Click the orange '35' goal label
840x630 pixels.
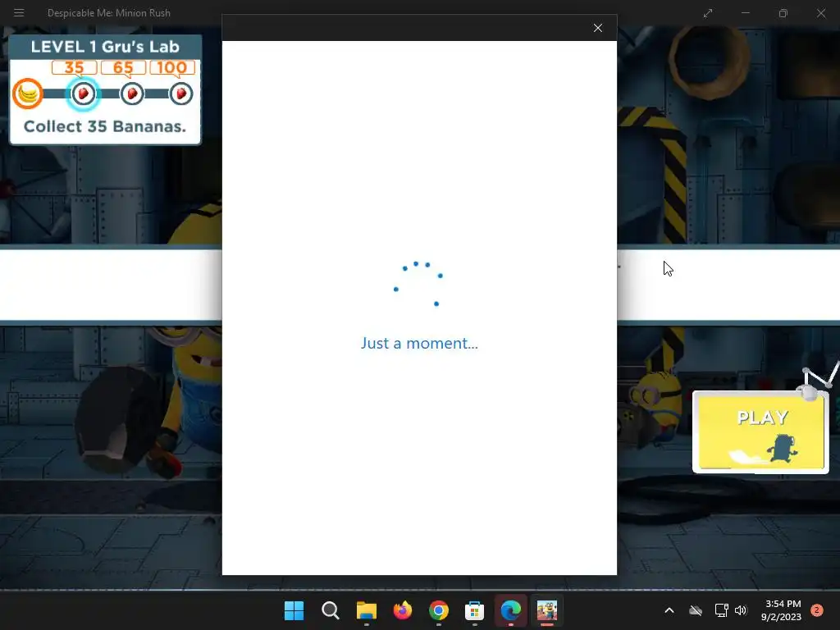click(x=75, y=67)
